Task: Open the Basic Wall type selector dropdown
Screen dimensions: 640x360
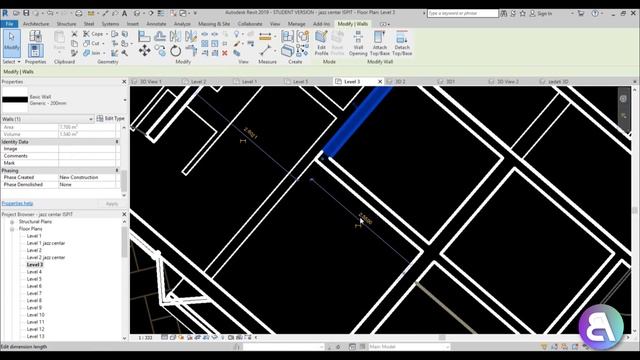Action: tap(125, 100)
